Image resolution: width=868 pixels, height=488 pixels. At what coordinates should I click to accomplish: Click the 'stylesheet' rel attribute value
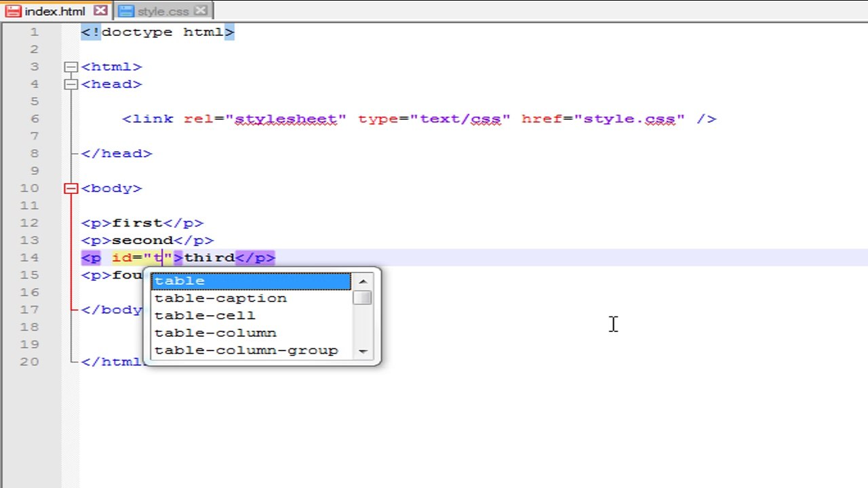pyautogui.click(x=285, y=119)
